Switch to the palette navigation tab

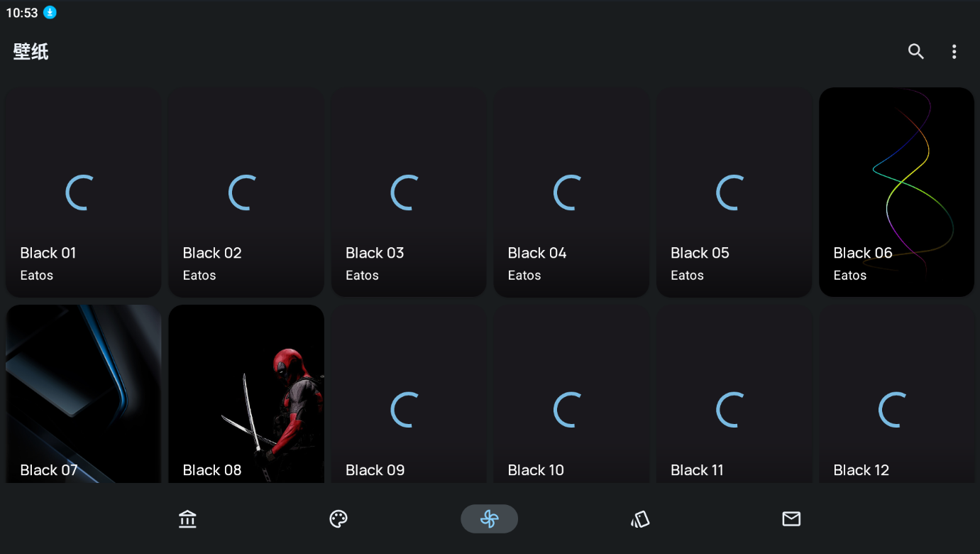point(338,519)
